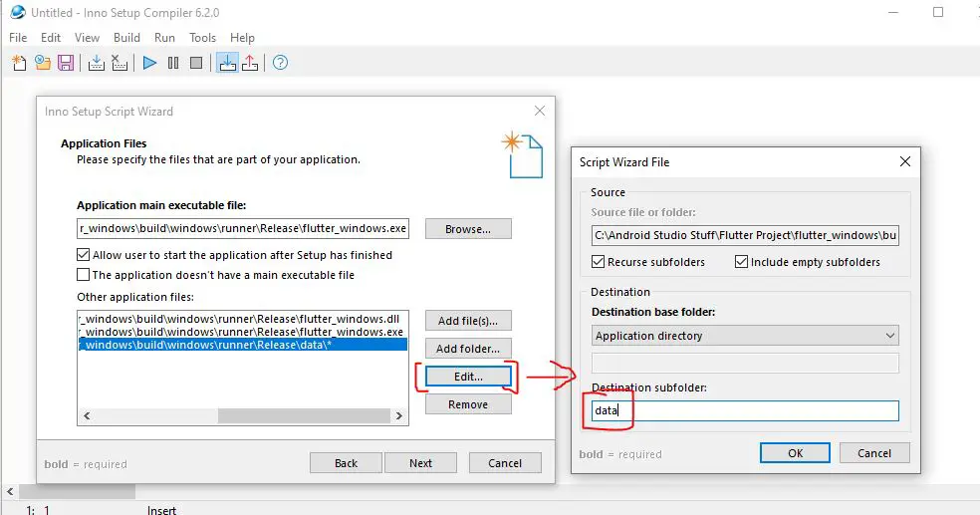
Task: Click the Open file toolbar icon
Action: pos(43,63)
